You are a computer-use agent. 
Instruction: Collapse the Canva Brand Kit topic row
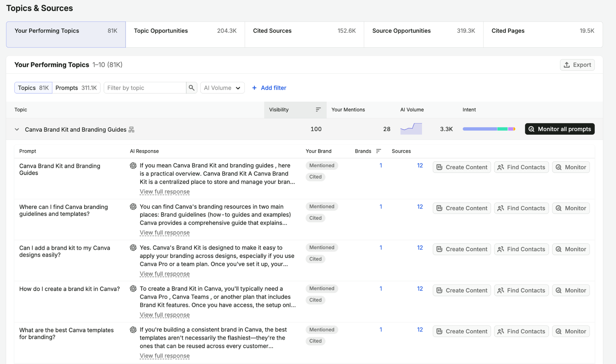pyautogui.click(x=17, y=129)
